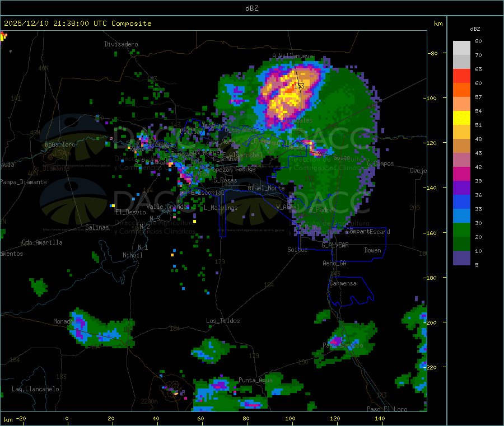
Task: Click the light blue 30–35 dBZ legend swatch
Action: click(x=461, y=216)
